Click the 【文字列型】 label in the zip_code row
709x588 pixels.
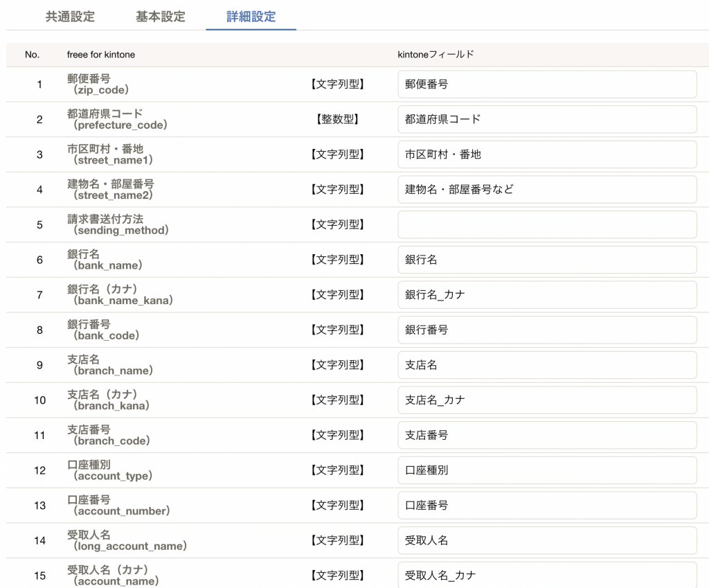click(338, 84)
